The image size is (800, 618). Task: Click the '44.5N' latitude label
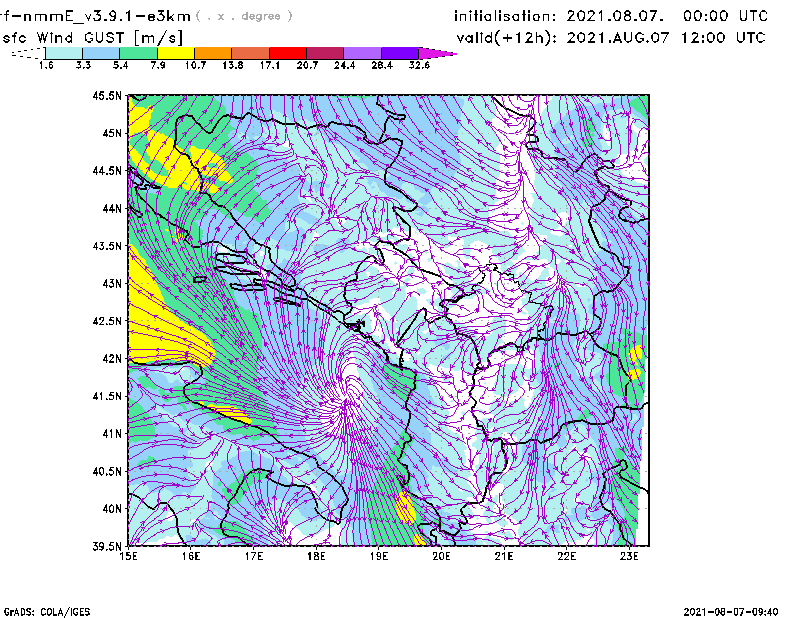click(107, 170)
